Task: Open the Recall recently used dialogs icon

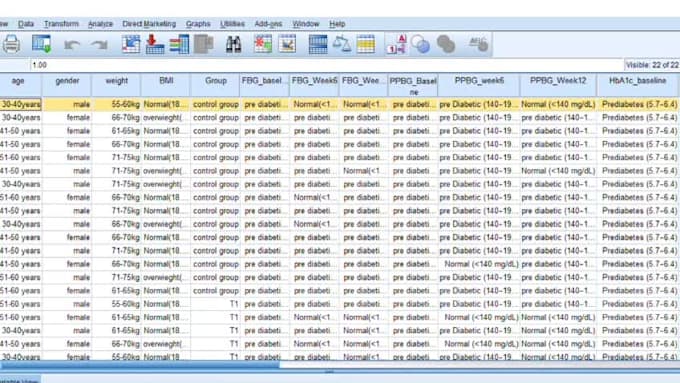Action: [42, 44]
